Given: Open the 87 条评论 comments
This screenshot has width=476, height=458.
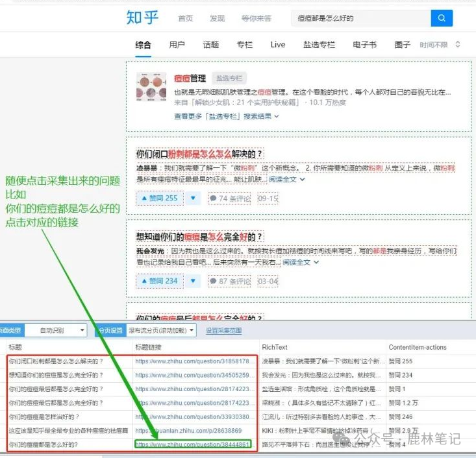Looking at the screenshot, I should (x=230, y=281).
